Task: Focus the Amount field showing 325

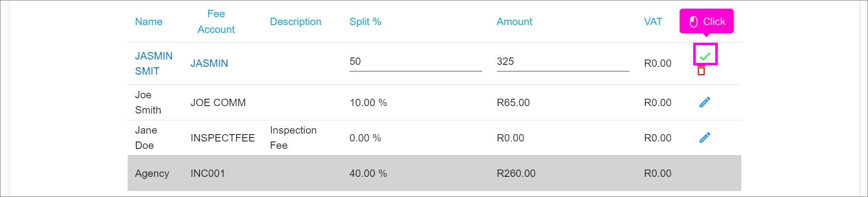Action: [x=562, y=61]
